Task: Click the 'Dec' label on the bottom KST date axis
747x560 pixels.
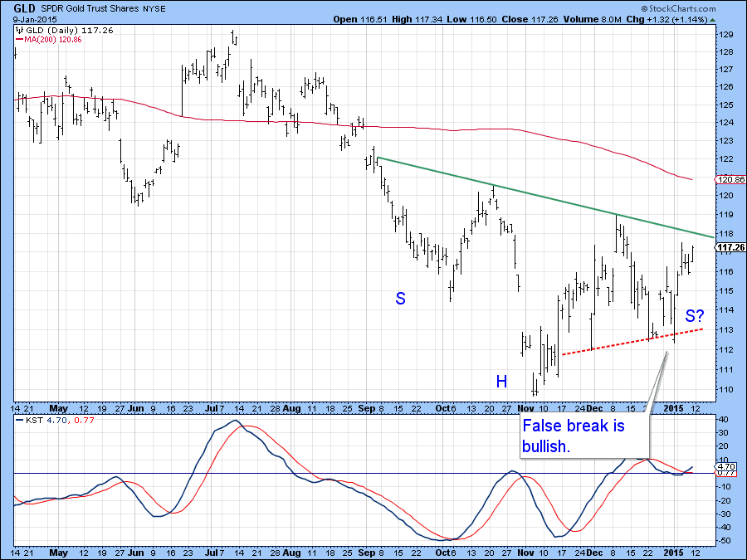Action: [x=593, y=553]
